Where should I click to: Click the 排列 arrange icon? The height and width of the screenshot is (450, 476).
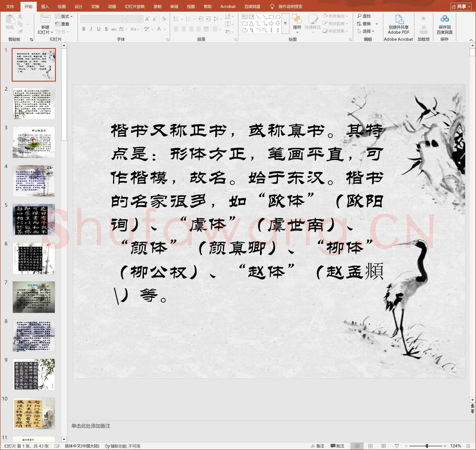click(297, 19)
